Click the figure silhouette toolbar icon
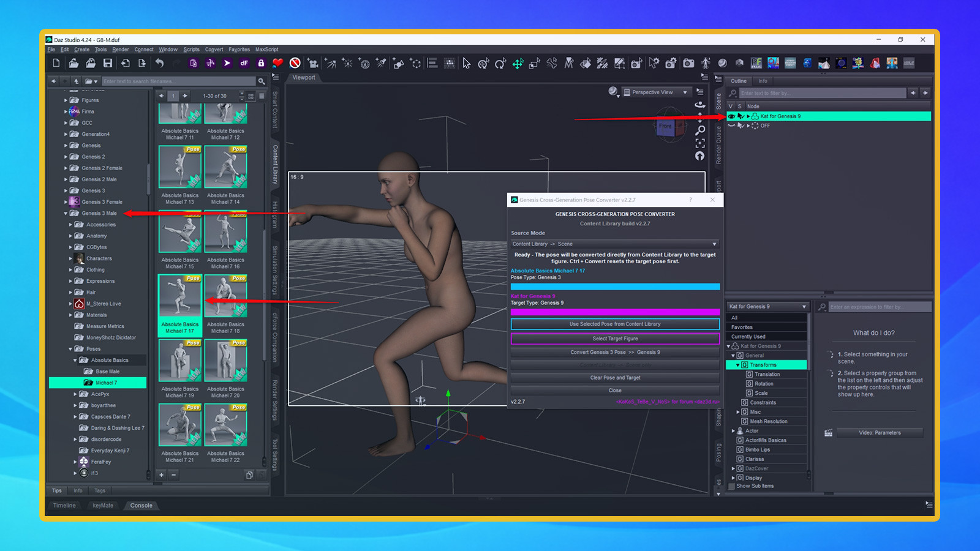This screenshot has height=551, width=980. click(x=706, y=63)
